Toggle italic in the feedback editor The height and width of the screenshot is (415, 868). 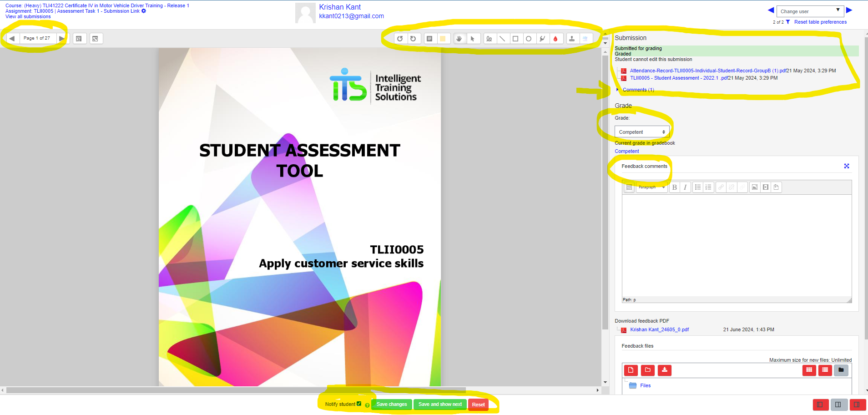tap(685, 187)
